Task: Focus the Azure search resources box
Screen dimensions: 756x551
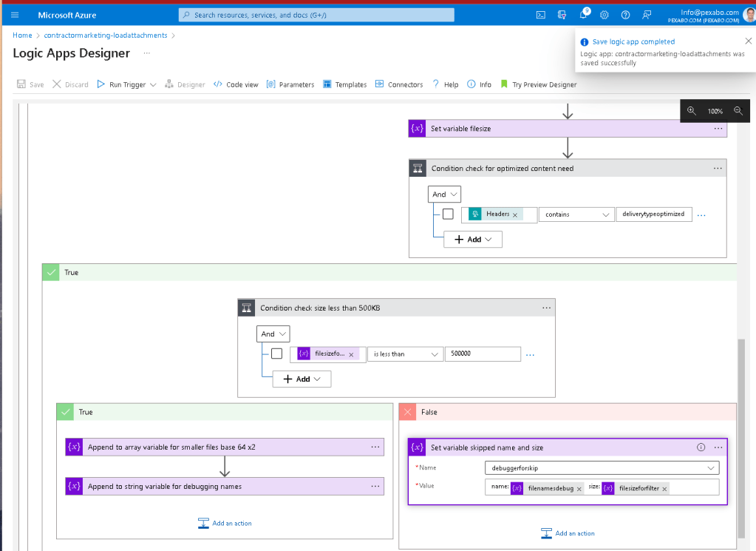Action: [316, 15]
